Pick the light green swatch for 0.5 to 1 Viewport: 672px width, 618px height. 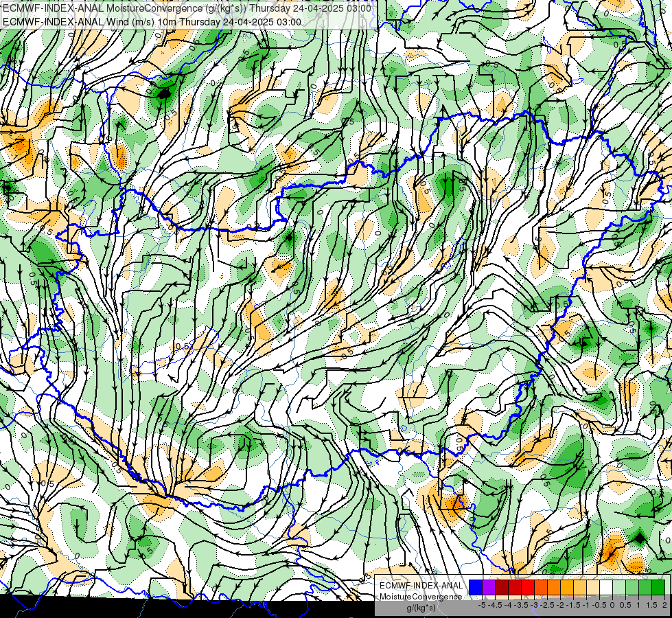pyautogui.click(x=632, y=587)
